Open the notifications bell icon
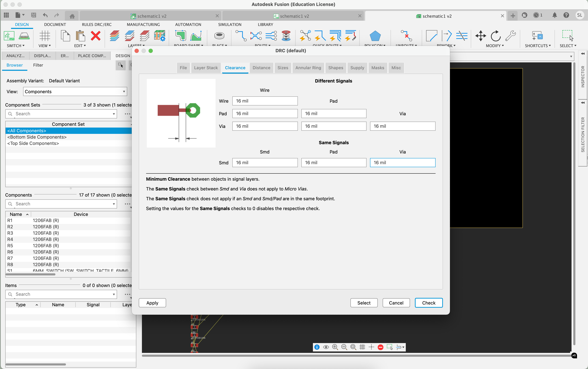The image size is (588, 369). coord(555,15)
